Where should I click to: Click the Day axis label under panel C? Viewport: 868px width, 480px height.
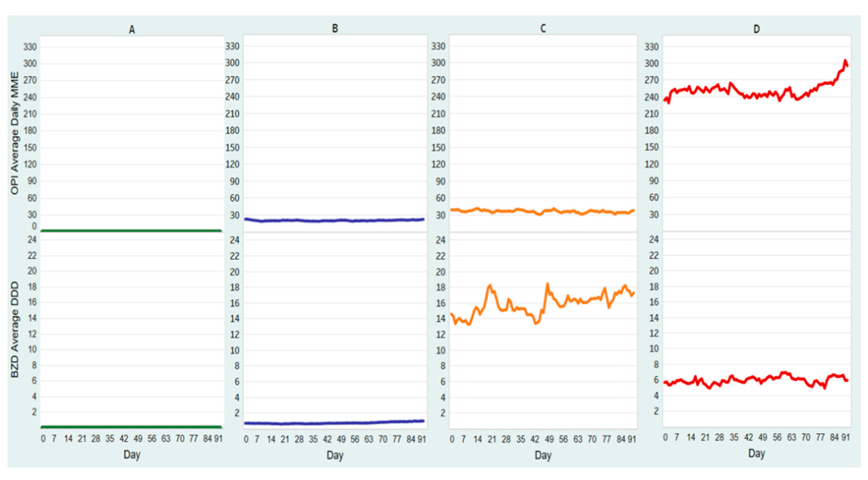coord(543,455)
